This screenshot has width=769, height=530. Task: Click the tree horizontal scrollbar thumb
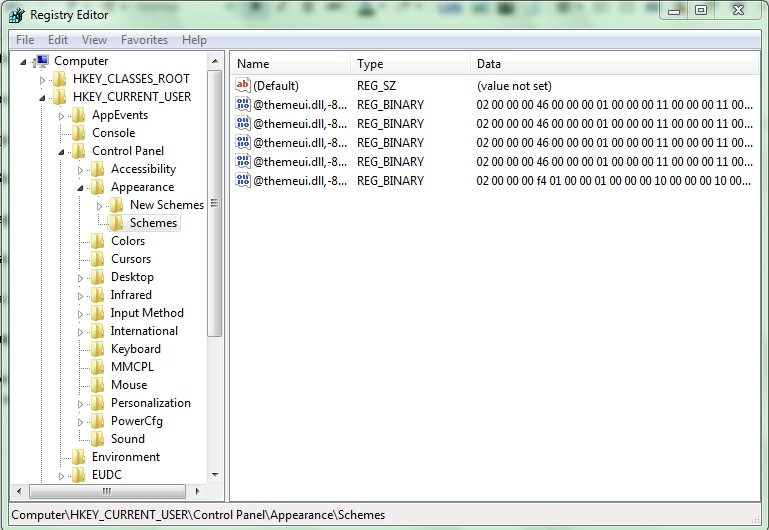107,491
